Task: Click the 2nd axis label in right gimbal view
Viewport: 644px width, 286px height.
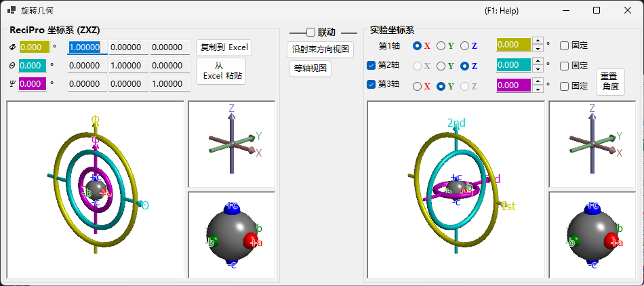Action: 456,123
